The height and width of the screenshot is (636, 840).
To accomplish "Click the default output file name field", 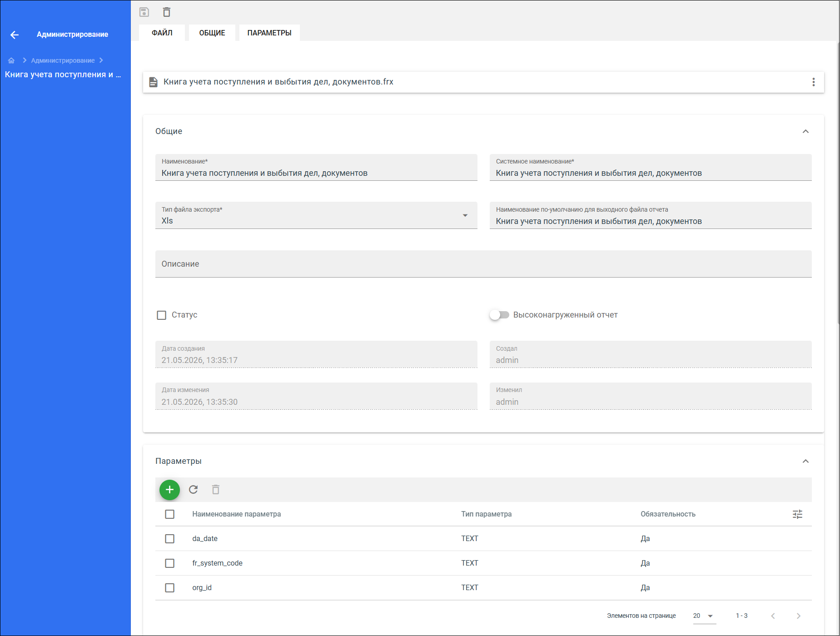I will pos(651,215).
